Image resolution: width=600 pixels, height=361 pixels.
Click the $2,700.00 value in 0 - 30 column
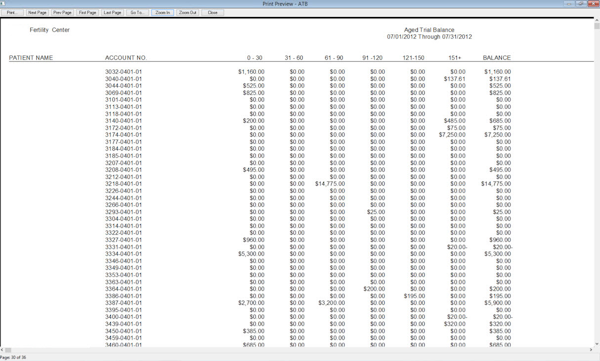point(251,303)
